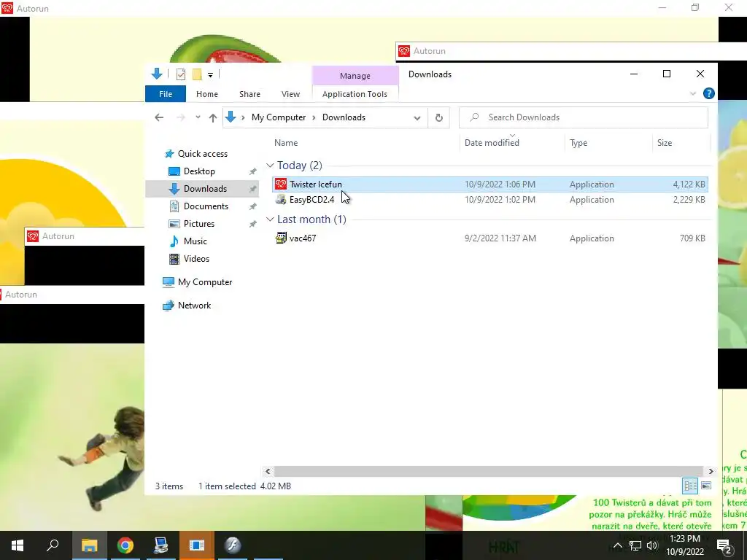Show hidden system tray icons
The height and width of the screenshot is (560, 747).
(617, 546)
